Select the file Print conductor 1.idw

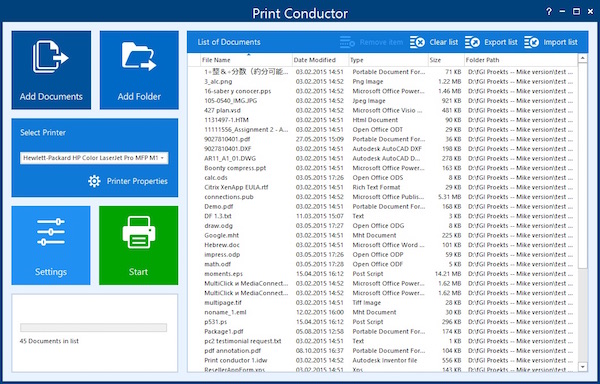(x=236, y=360)
